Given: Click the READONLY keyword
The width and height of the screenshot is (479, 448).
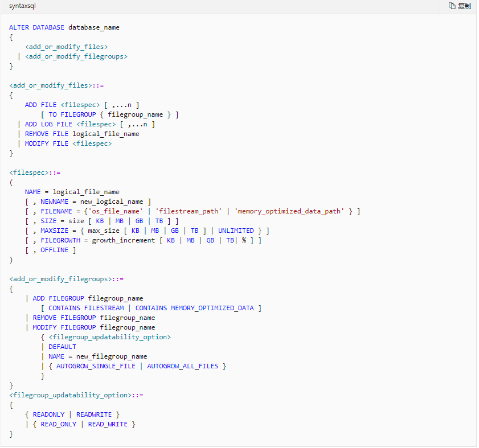Looking at the screenshot, I should coord(48,415).
